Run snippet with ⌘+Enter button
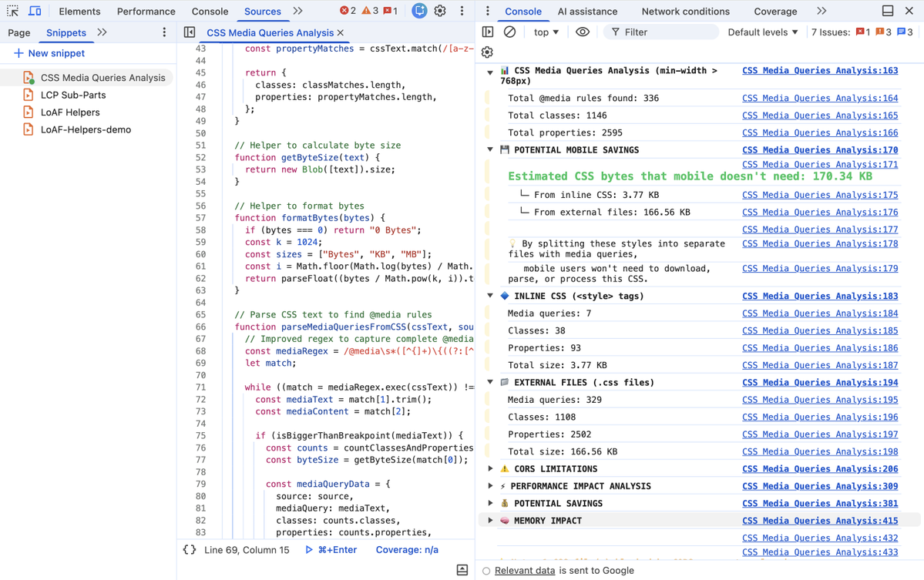 (x=331, y=550)
